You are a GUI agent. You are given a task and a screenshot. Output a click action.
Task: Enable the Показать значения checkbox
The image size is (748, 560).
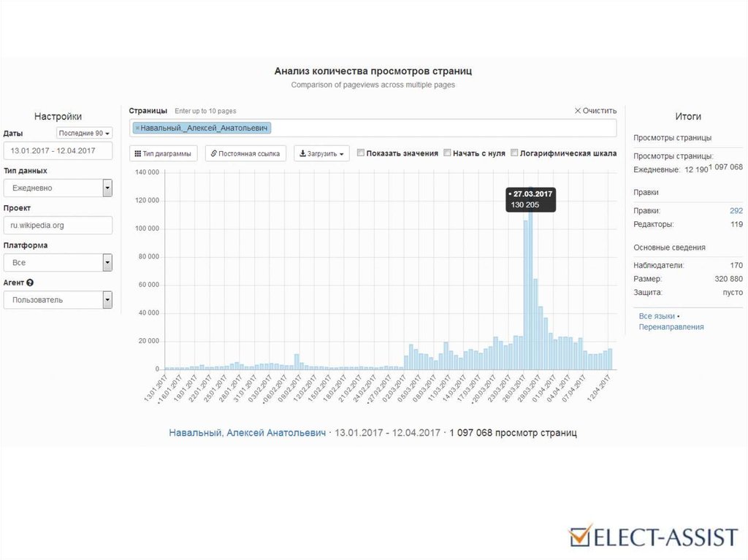pyautogui.click(x=361, y=153)
